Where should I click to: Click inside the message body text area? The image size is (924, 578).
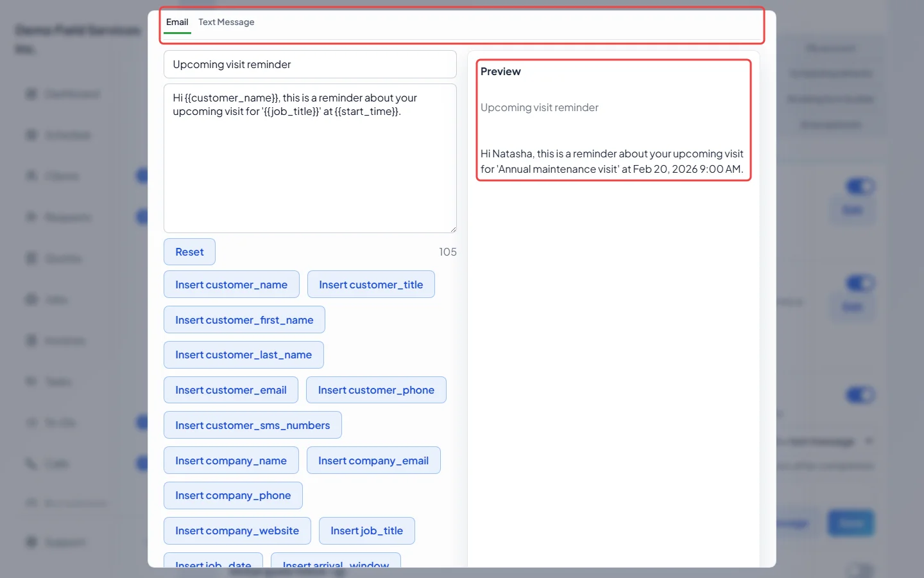click(310, 158)
